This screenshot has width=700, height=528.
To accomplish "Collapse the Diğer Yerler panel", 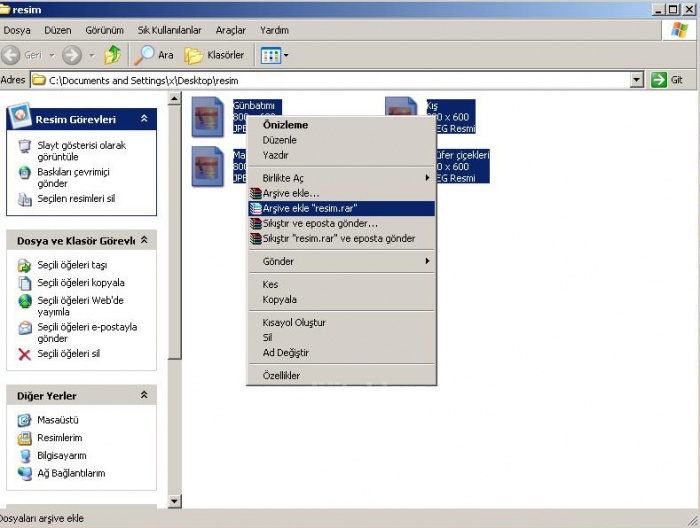I will tap(144, 396).
